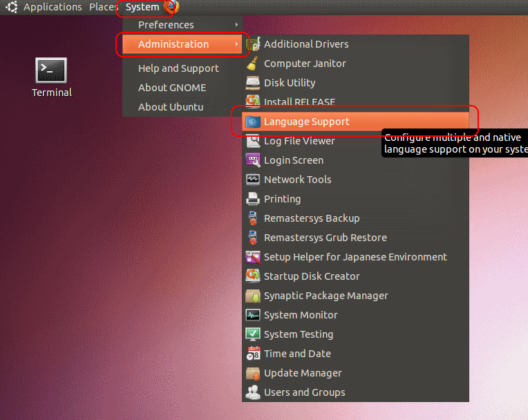Choose System Monitor text entry
The image size is (528, 420).
[x=301, y=315]
